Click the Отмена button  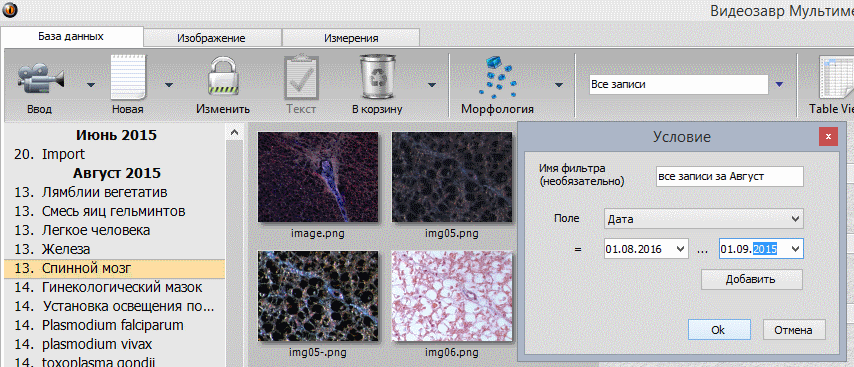click(x=795, y=329)
